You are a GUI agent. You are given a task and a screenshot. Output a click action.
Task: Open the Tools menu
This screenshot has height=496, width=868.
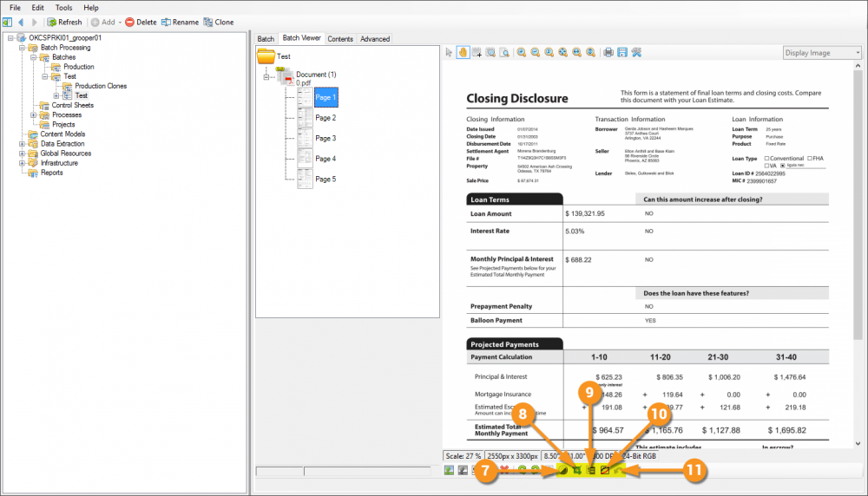click(x=63, y=8)
